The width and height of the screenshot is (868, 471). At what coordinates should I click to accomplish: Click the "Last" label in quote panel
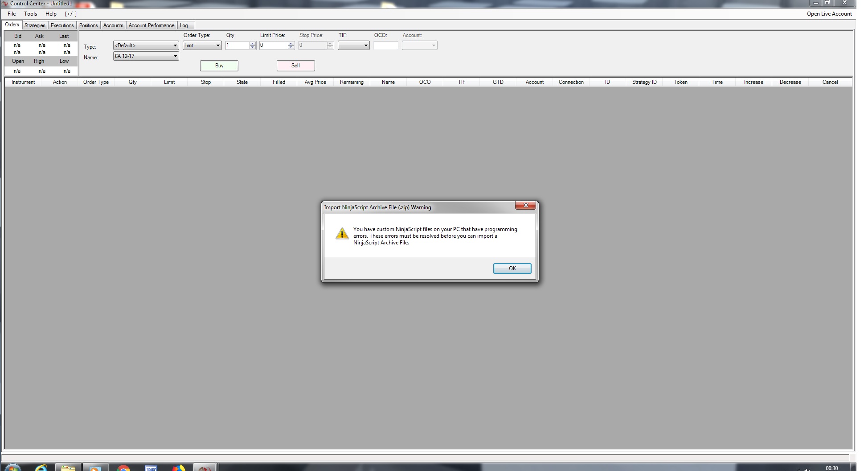click(64, 36)
